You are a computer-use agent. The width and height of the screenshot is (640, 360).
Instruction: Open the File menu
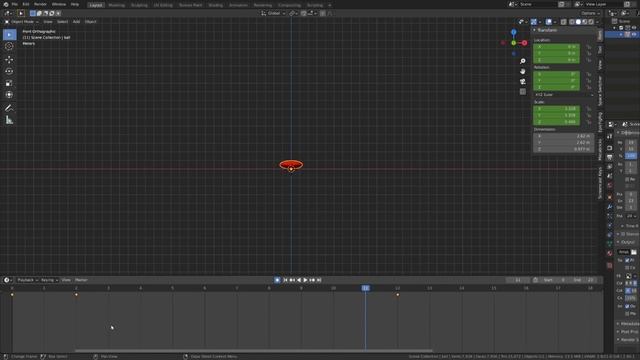(x=15, y=4)
